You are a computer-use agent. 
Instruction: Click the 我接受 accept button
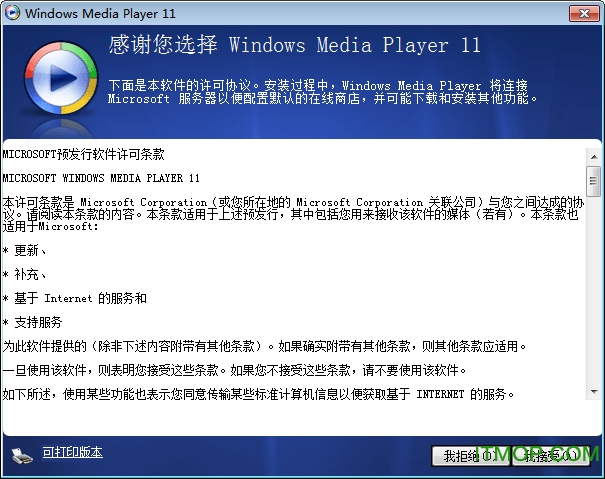(x=551, y=456)
